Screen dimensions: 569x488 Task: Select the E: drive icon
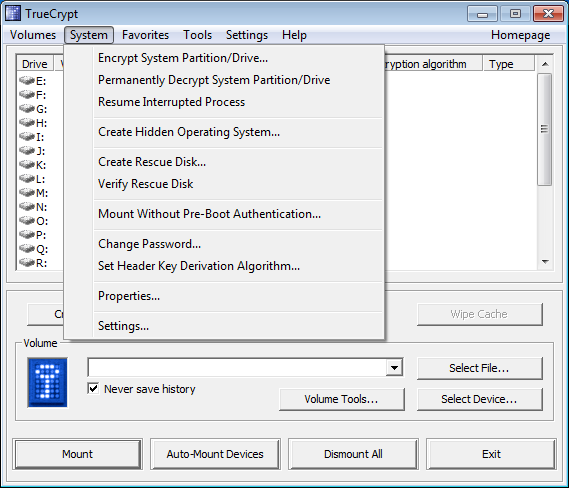[26, 80]
